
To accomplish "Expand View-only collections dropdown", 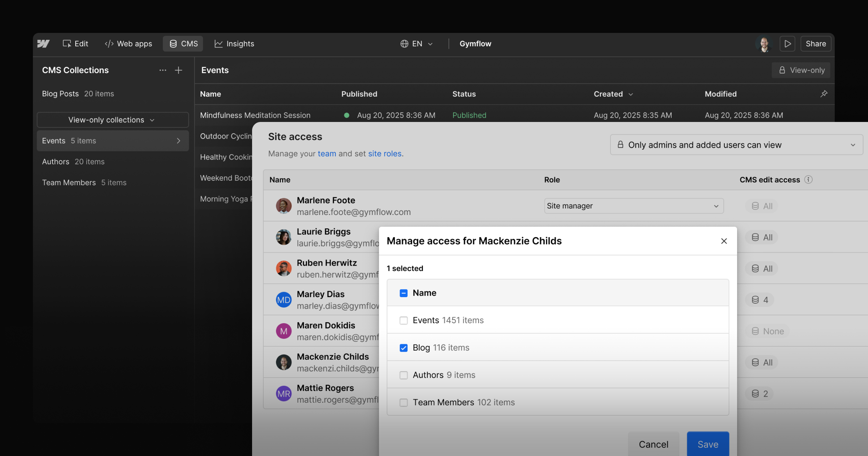I will click(x=112, y=120).
